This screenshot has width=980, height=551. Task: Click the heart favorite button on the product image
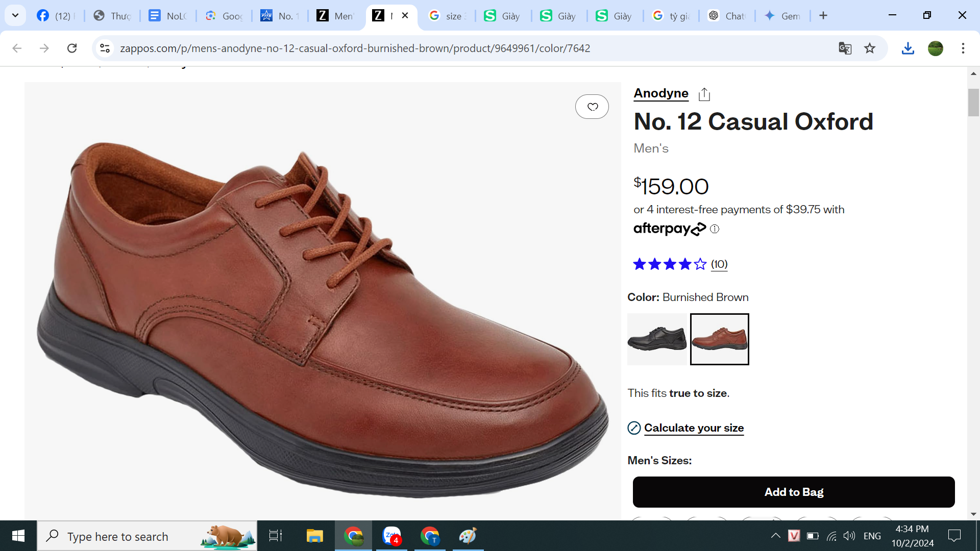point(592,107)
